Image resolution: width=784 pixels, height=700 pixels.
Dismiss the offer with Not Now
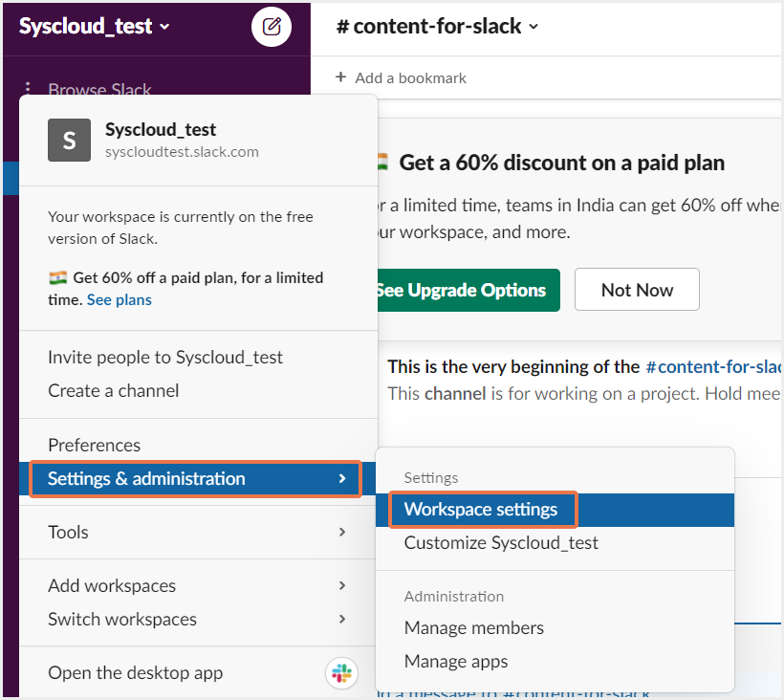pos(637,290)
